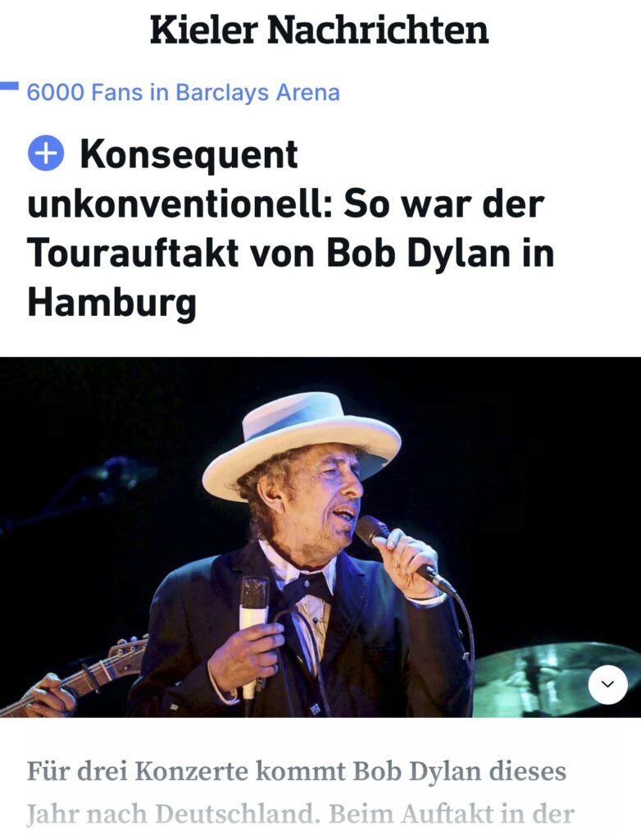Click 'unkonventionell' in the article title

[x=180, y=203]
